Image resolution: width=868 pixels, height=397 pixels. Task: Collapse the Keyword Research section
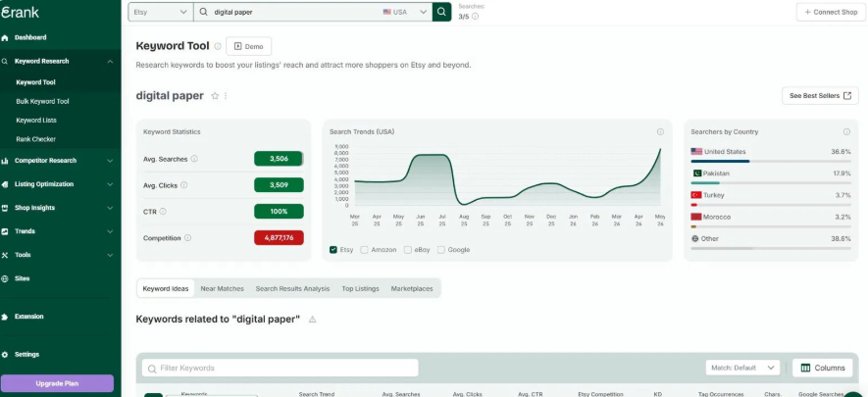click(110, 62)
